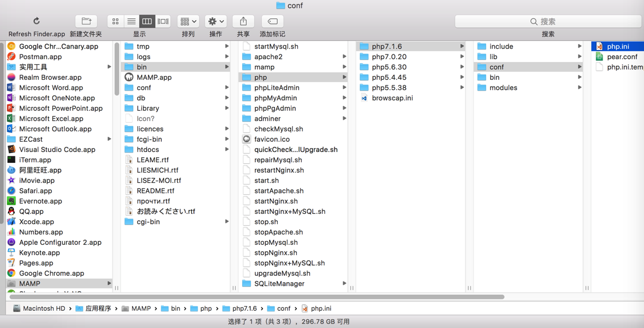Screen dimensions: 644x328
Task: Select the Microsoft Outlook.app icon
Action: [x=11, y=129]
